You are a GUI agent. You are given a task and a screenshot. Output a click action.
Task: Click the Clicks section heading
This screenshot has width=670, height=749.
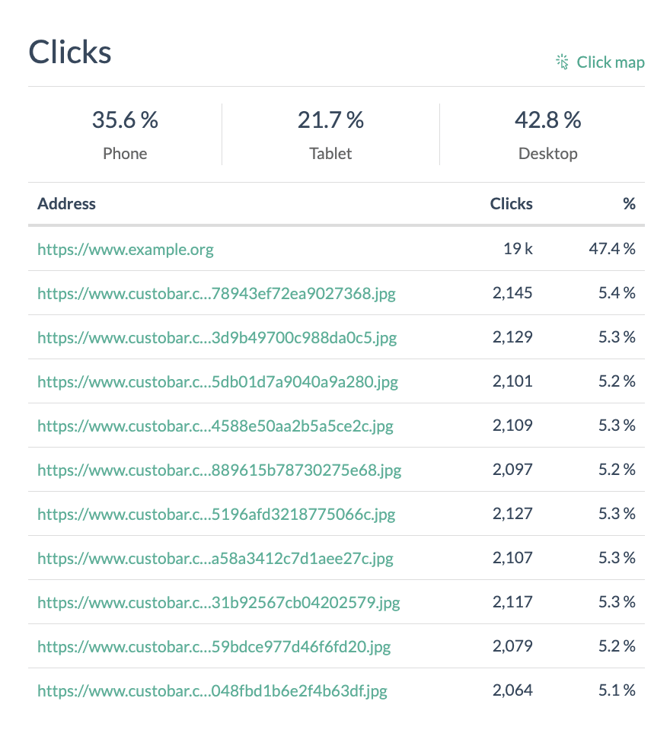coord(70,52)
